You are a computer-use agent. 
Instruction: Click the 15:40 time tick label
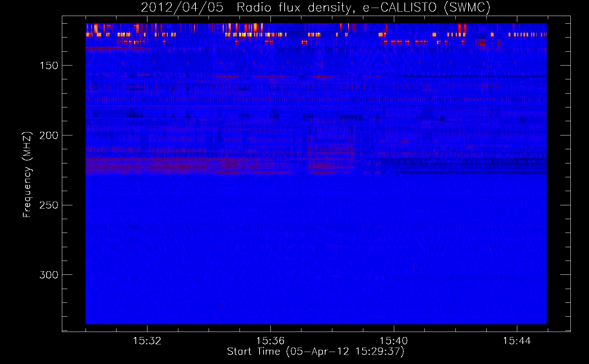(x=394, y=341)
